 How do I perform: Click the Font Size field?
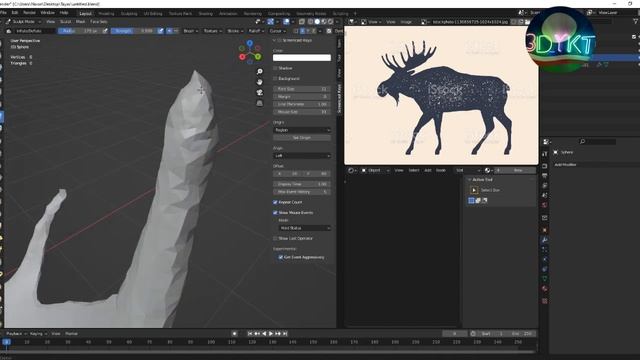click(302, 89)
